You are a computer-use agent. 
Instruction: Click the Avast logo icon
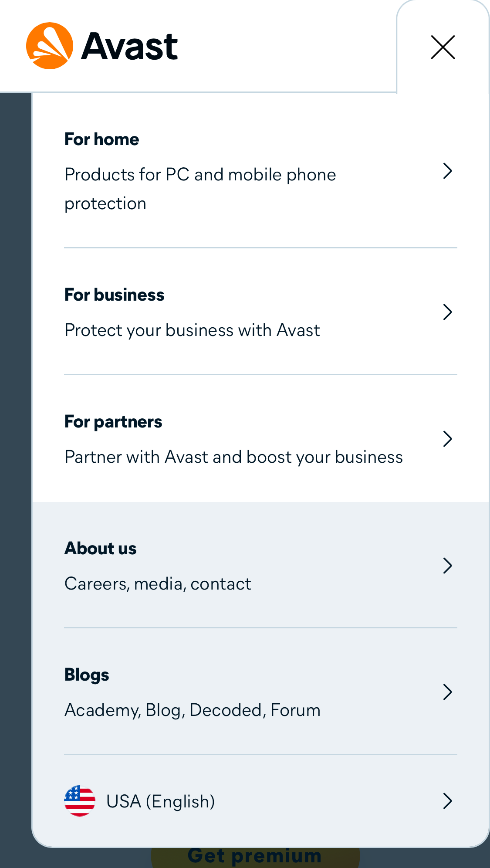point(49,44)
